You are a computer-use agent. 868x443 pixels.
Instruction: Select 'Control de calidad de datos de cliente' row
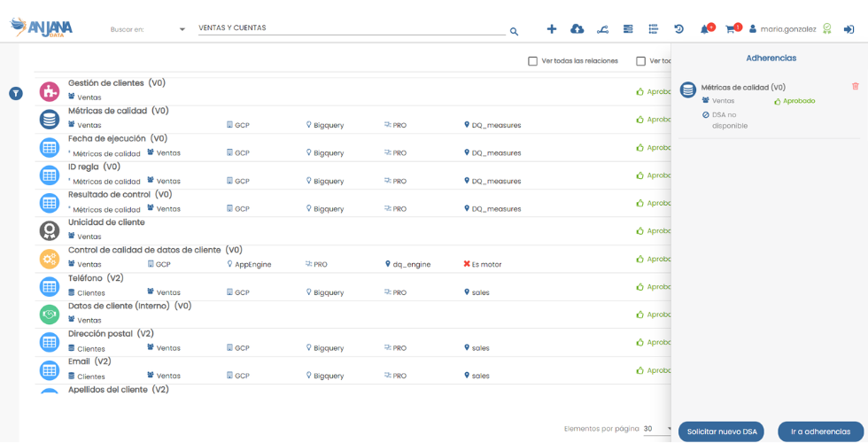point(155,250)
